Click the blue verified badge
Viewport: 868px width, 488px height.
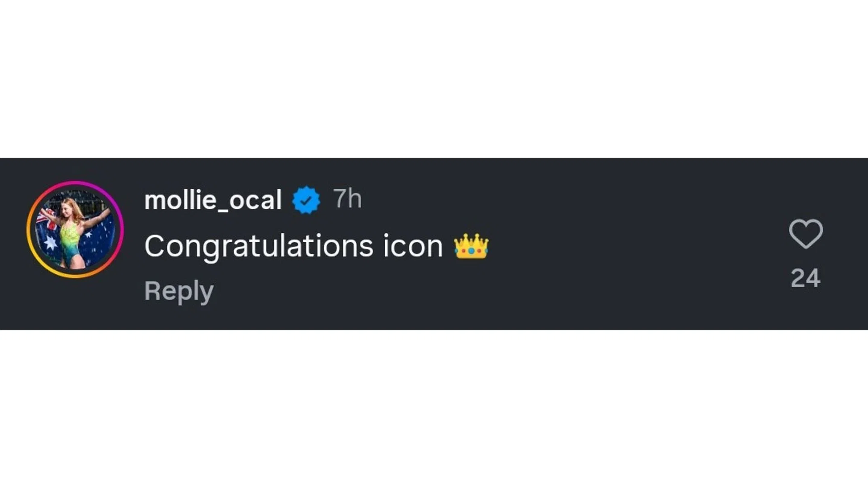[x=306, y=200]
